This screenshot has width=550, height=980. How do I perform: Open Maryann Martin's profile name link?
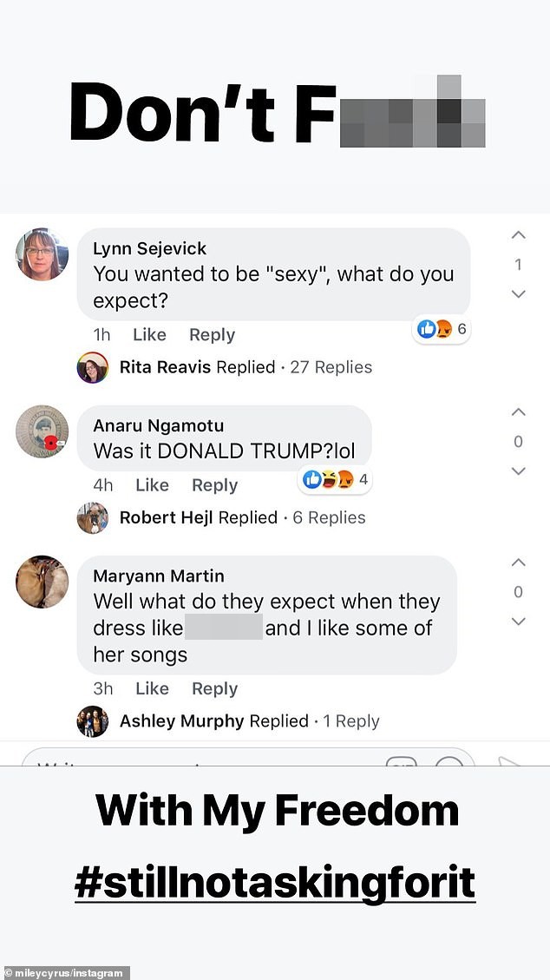click(159, 576)
